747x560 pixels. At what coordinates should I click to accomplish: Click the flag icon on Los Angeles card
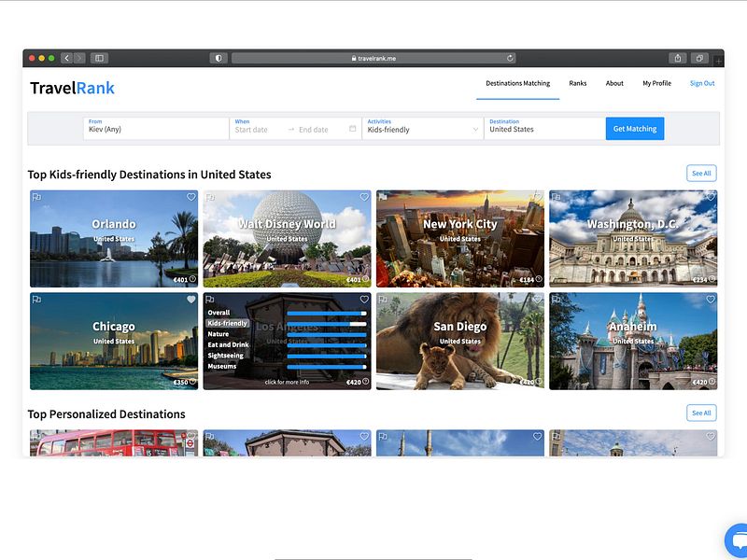pos(210,300)
